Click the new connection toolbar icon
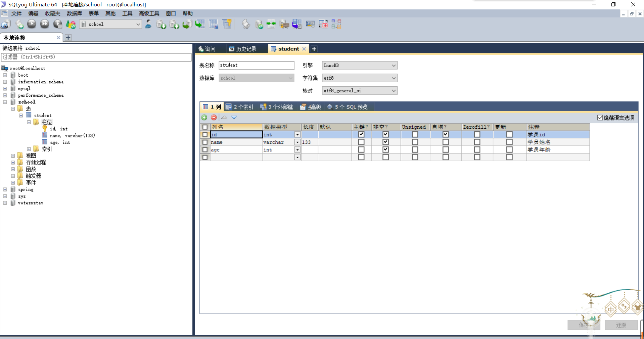 tap(6, 24)
